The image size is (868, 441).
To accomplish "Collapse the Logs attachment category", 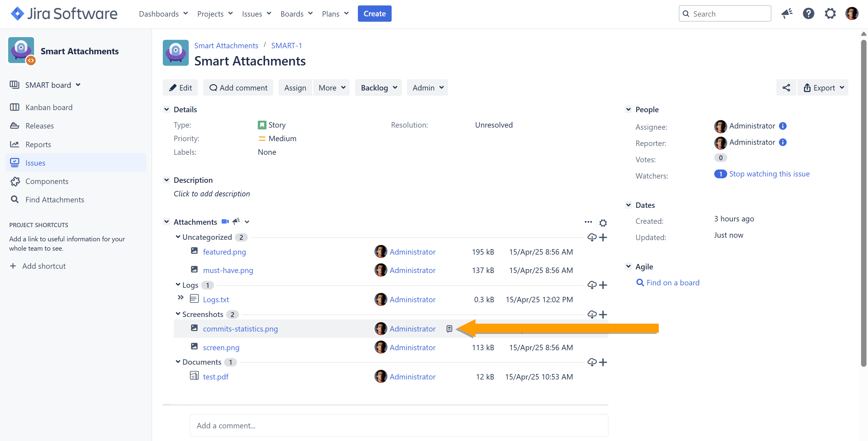I will click(178, 284).
